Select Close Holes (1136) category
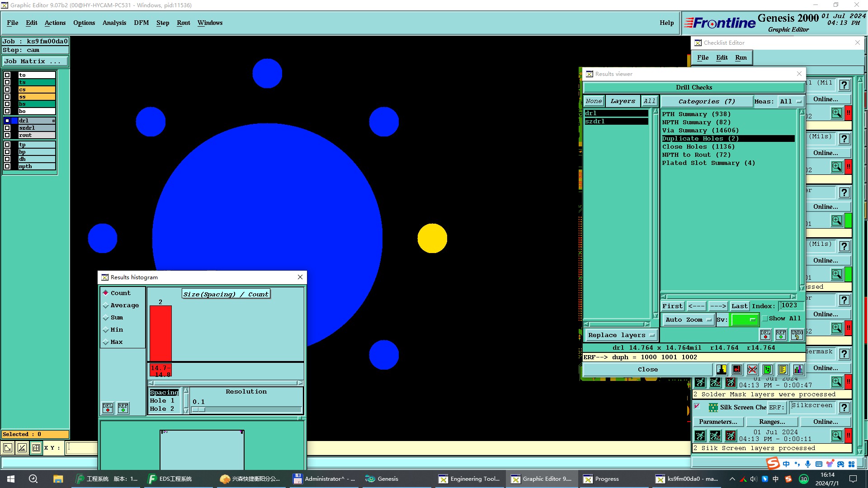The image size is (868, 488). (x=698, y=147)
